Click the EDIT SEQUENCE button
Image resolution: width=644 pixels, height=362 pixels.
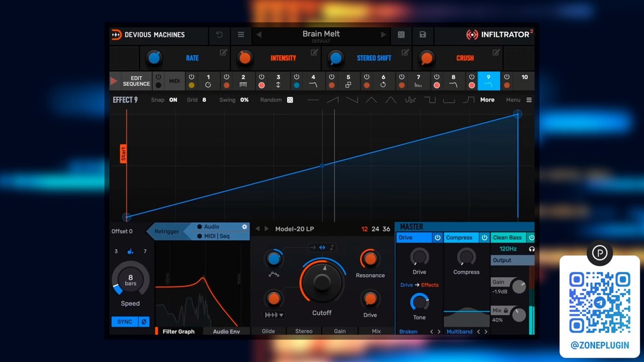136,81
